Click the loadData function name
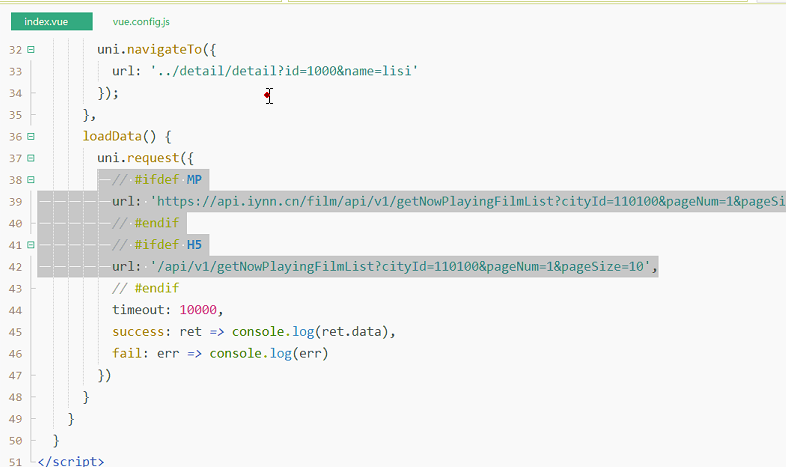Image resolution: width=786 pixels, height=467 pixels. [112, 136]
